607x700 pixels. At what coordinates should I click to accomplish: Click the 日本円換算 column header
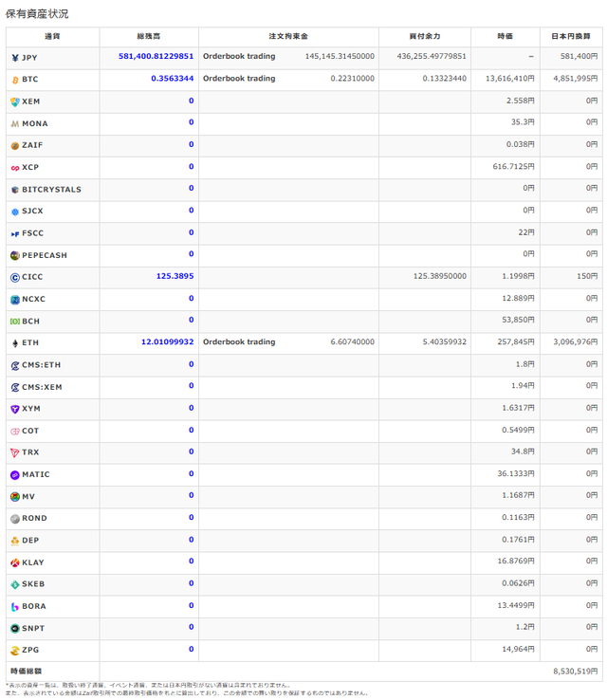click(x=571, y=36)
